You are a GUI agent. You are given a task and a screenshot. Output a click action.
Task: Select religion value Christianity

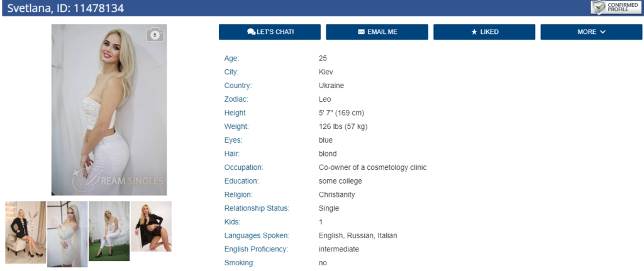pyautogui.click(x=336, y=194)
